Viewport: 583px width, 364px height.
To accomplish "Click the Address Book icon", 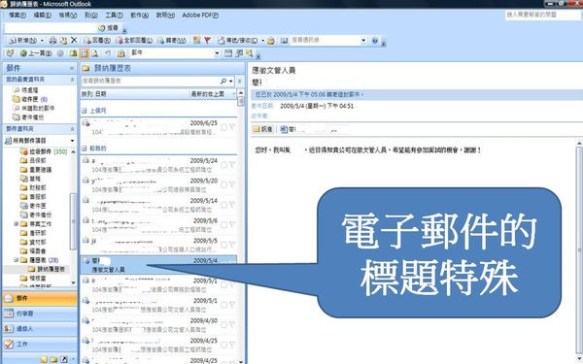I will pos(284,40).
